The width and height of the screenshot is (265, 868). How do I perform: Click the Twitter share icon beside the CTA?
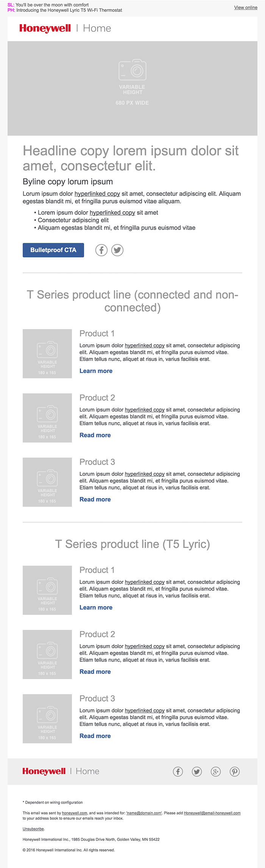tap(117, 250)
